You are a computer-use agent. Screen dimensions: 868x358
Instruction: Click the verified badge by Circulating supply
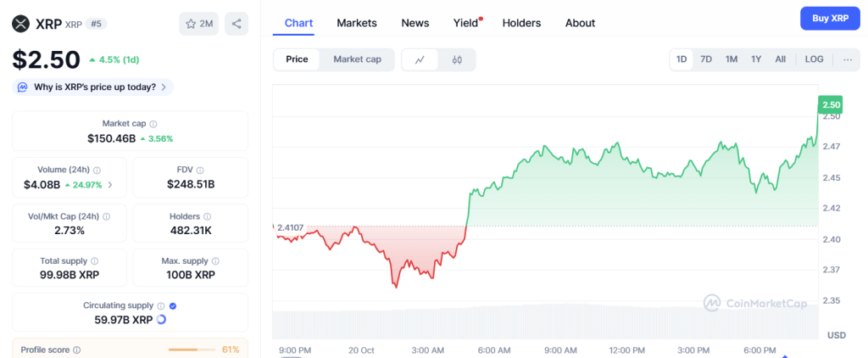click(x=173, y=305)
